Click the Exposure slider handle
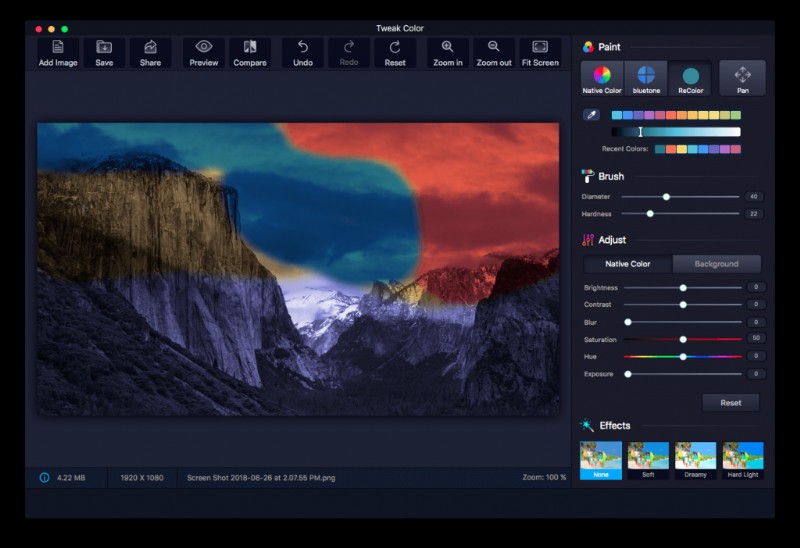Image resolution: width=800 pixels, height=548 pixels. tap(628, 374)
